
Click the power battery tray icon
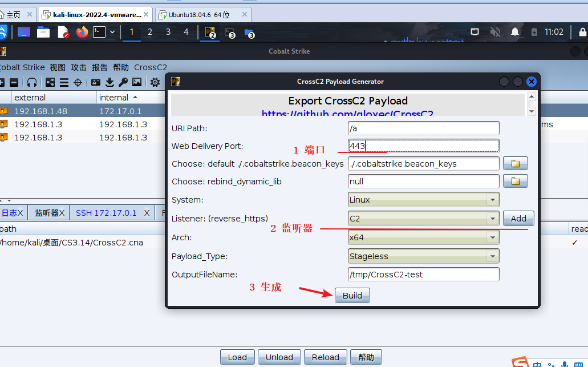pos(534,32)
